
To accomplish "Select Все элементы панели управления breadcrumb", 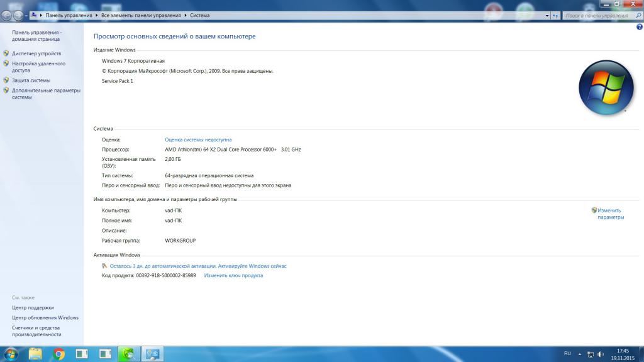I will (x=141, y=15).
